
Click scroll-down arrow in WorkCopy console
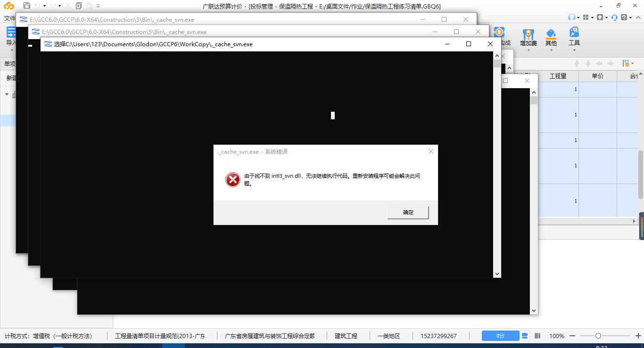click(497, 273)
